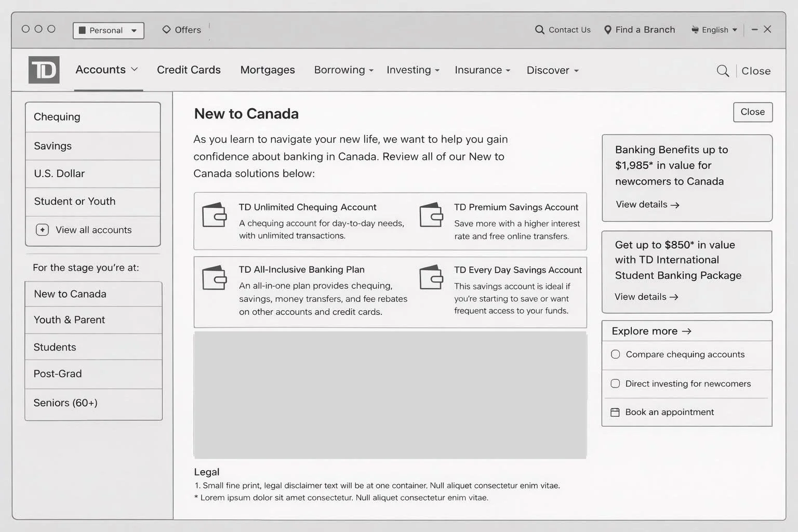Click the New to Canada page heading

(246, 114)
